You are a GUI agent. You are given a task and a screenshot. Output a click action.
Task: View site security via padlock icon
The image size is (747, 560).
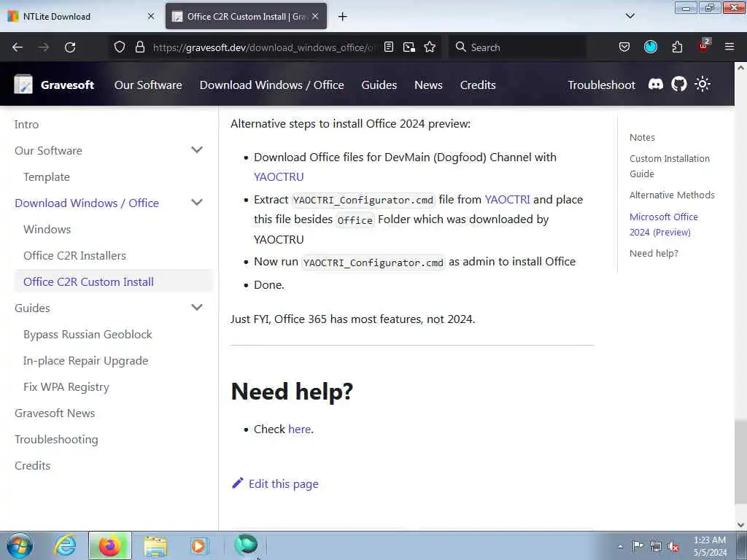[139, 47]
